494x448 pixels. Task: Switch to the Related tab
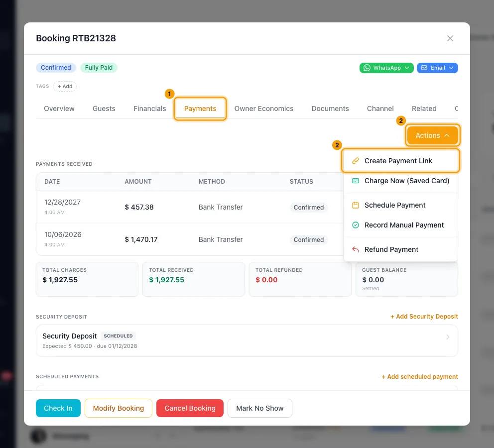(x=424, y=109)
